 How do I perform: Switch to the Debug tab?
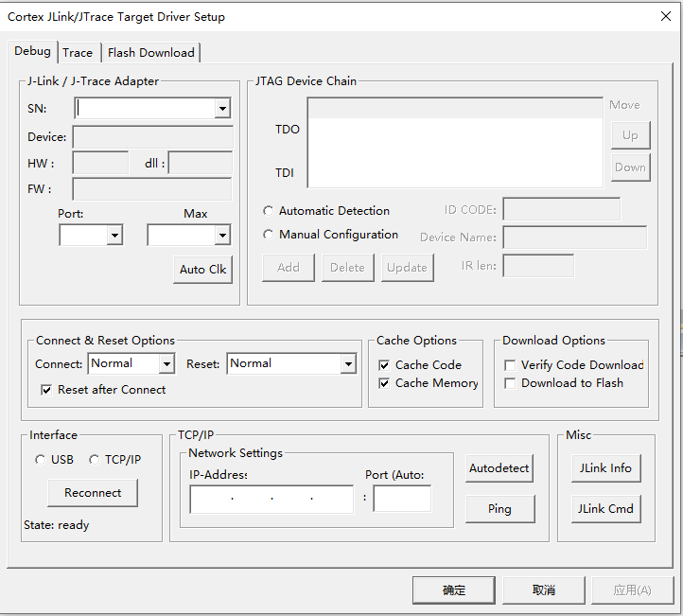point(33,51)
